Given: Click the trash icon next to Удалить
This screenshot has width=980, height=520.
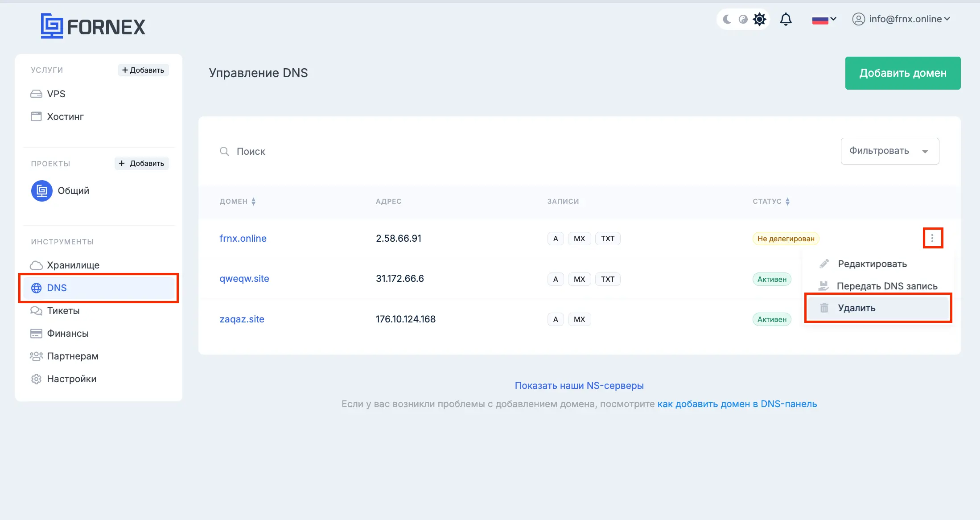Looking at the screenshot, I should coord(824,308).
